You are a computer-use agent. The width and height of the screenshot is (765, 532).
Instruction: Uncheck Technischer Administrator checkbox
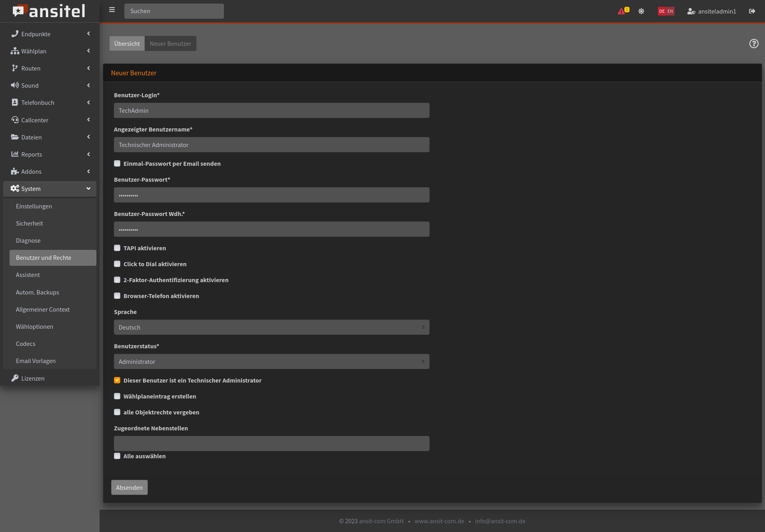tap(117, 380)
